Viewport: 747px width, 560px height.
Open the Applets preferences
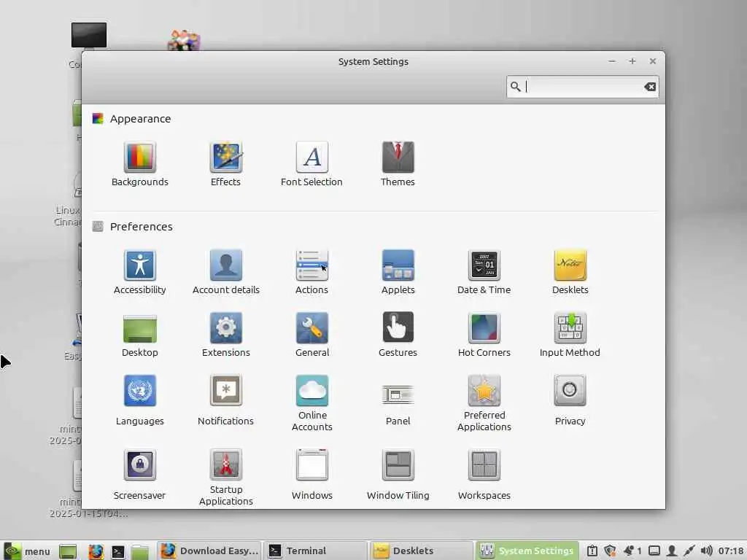(398, 272)
